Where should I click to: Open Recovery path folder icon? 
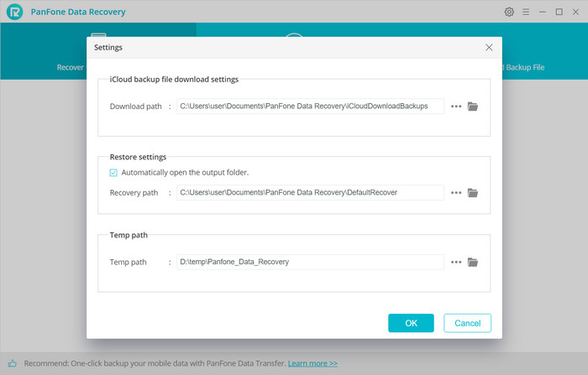(x=472, y=193)
